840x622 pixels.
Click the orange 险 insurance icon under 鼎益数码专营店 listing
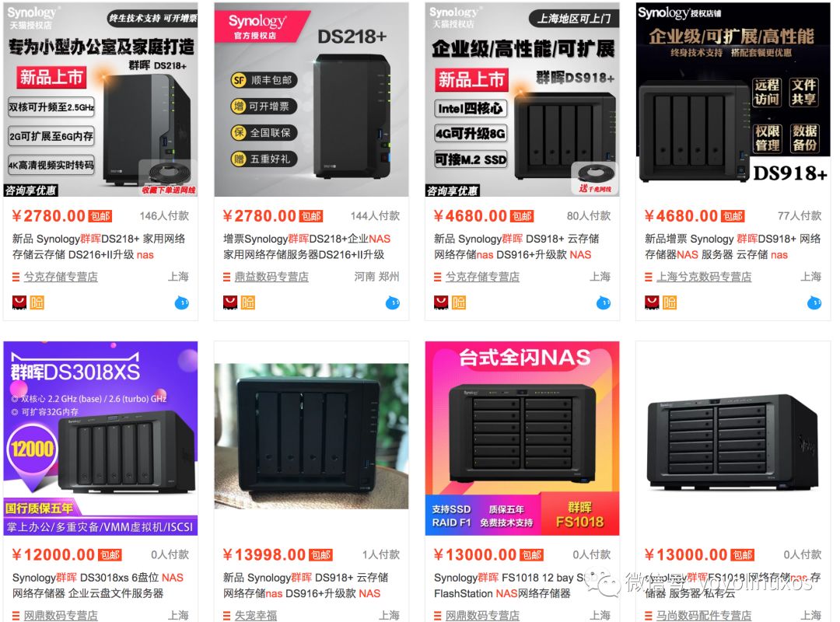pyautogui.click(x=248, y=302)
